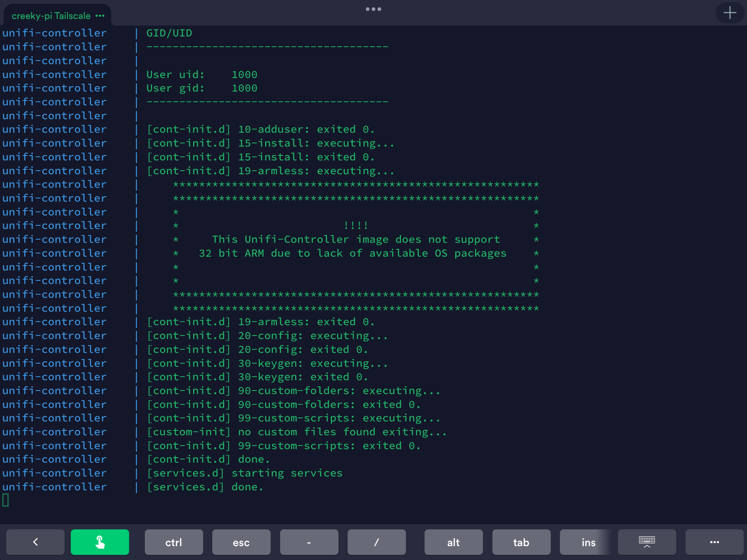Tap the '[cont-init.d] 10-adduser: exited 0.' line
Image resolution: width=747 pixels, height=560 pixels.
261,129
